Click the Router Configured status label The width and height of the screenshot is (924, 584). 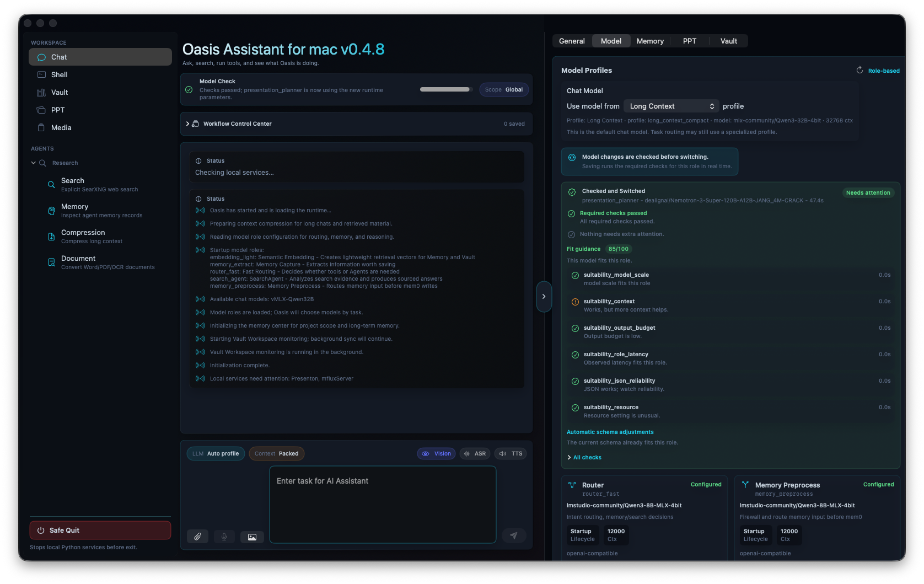point(706,485)
